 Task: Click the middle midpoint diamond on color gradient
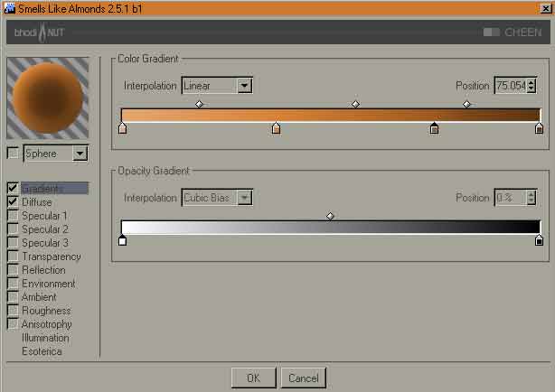point(356,104)
